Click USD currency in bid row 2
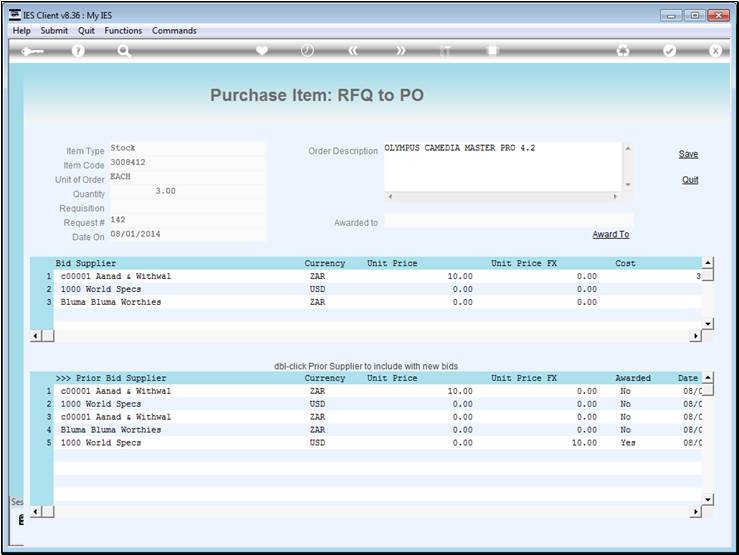This screenshot has width=739, height=555. point(317,289)
